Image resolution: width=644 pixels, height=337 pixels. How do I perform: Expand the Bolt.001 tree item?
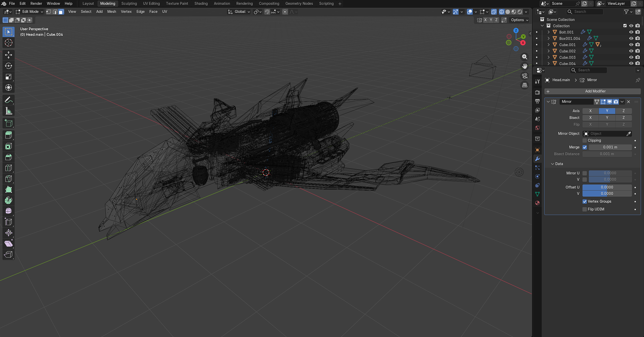coord(548,32)
